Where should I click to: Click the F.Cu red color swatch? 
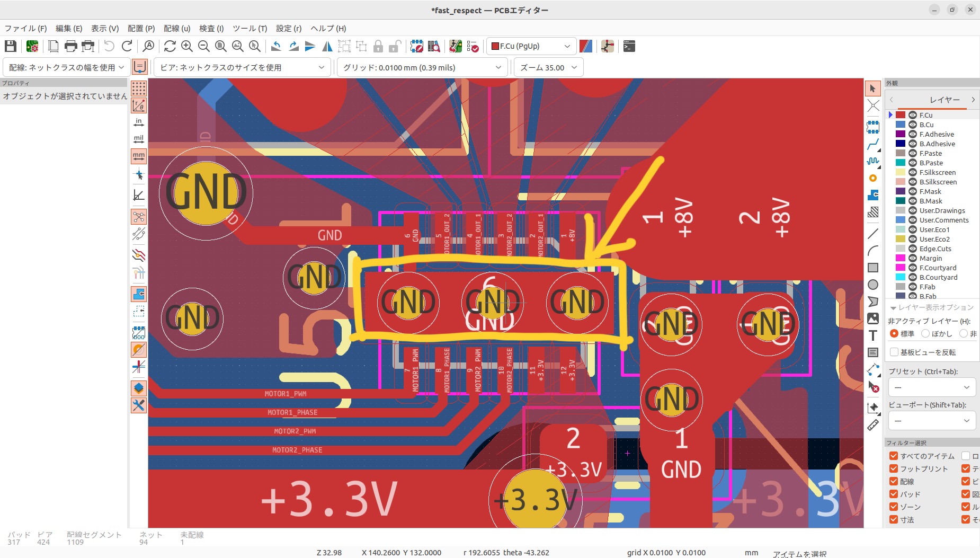(901, 115)
